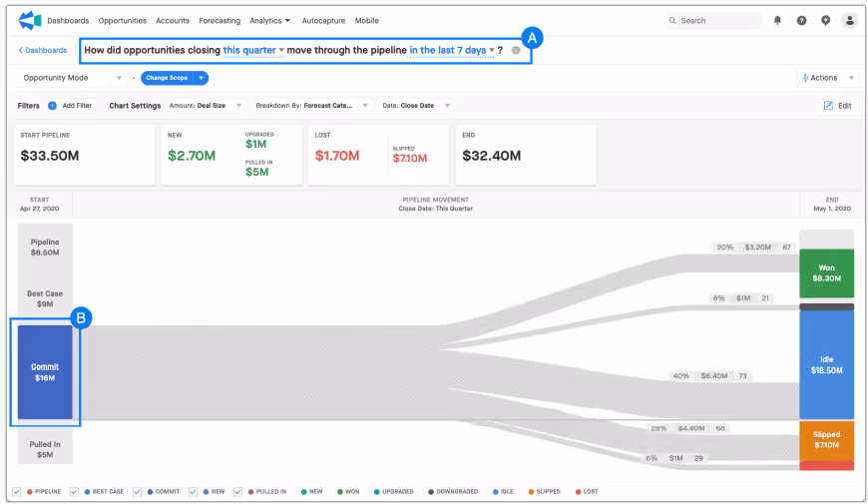Screen dimensions: 868x504
Task: Click the LOST $1.70M value
Action: pyautogui.click(x=337, y=156)
